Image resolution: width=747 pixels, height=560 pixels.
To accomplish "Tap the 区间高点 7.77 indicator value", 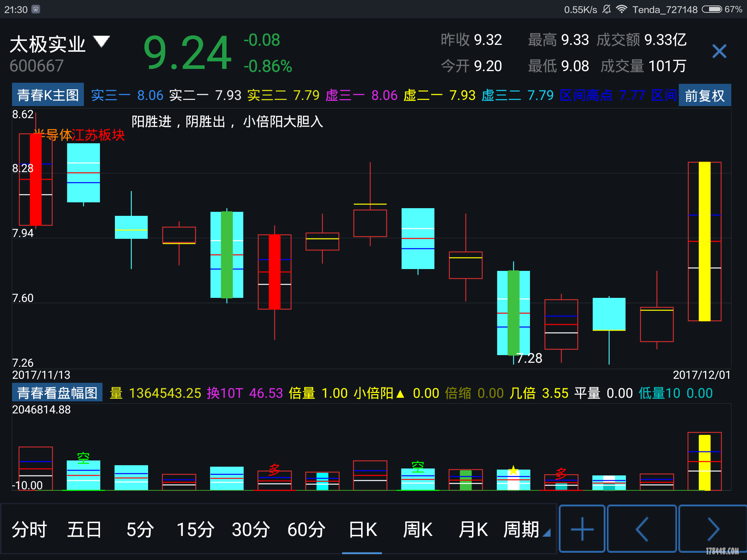I will point(603,96).
